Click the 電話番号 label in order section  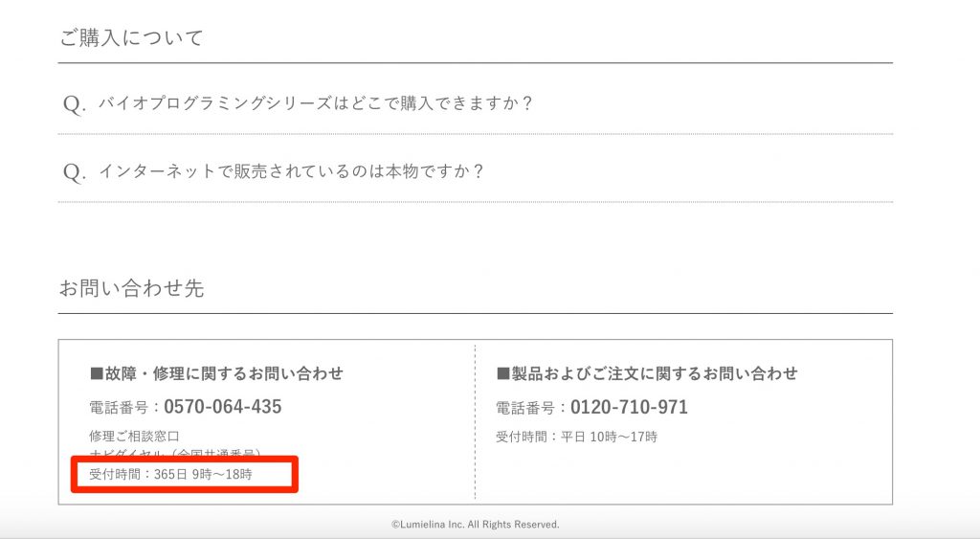[525, 408]
